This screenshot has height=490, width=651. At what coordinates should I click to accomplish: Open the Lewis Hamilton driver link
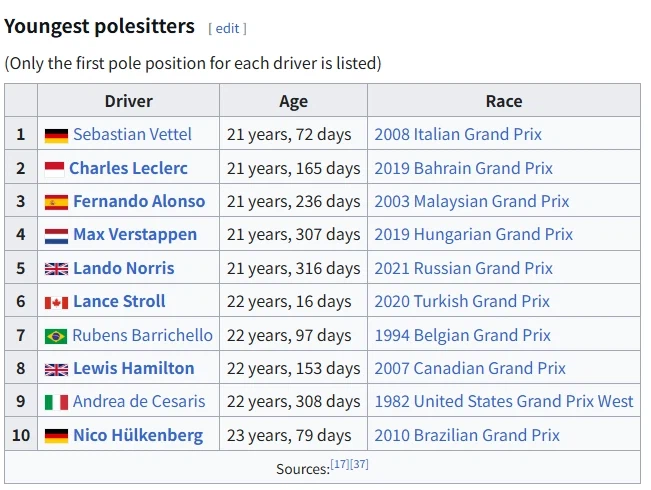(x=133, y=368)
